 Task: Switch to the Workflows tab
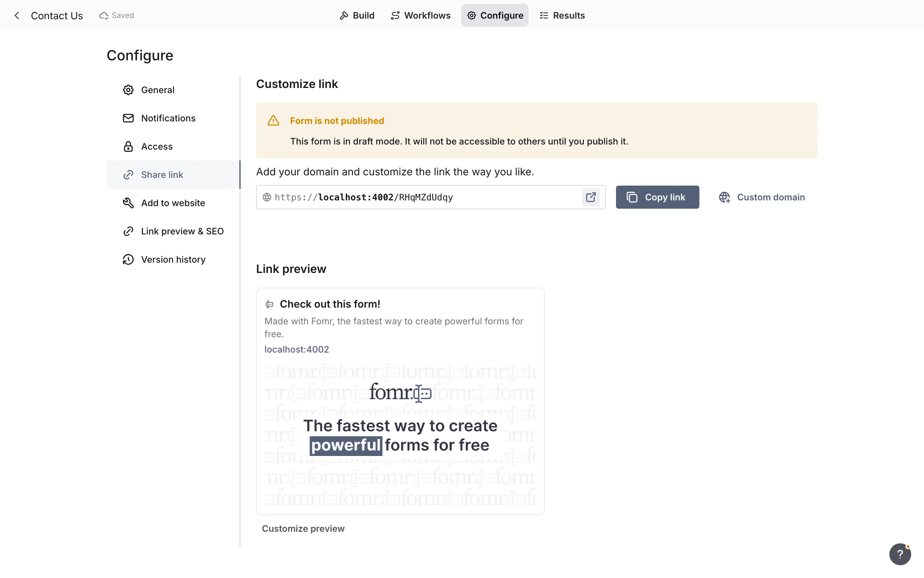coord(420,15)
